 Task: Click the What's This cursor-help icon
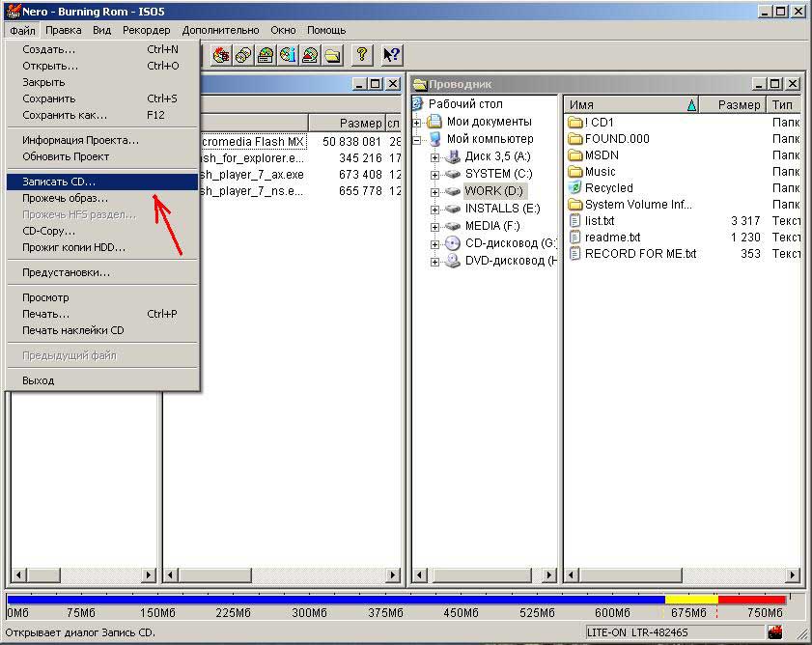[x=391, y=55]
